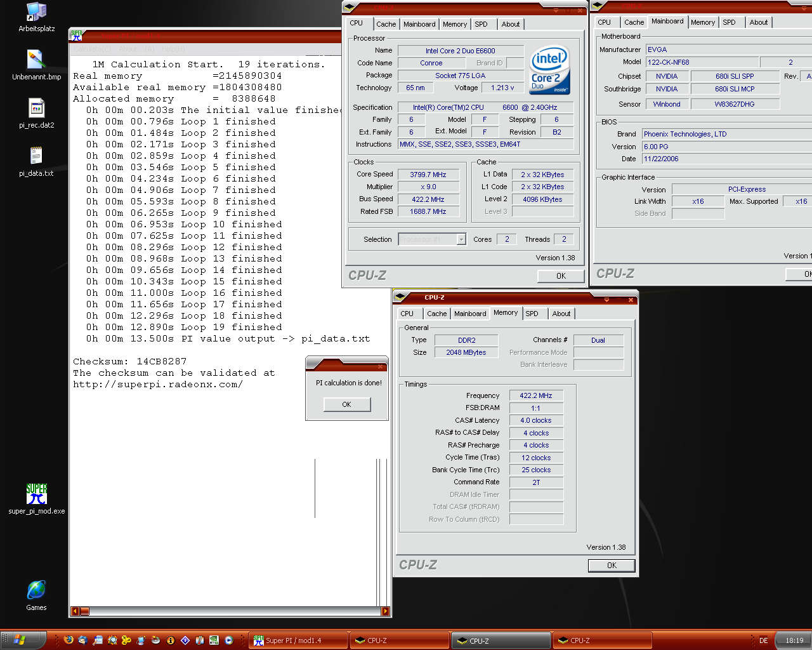Image resolution: width=812 pixels, height=650 pixels.
Task: Click OK in the CPU tab CPU-Z window
Action: click(x=561, y=275)
